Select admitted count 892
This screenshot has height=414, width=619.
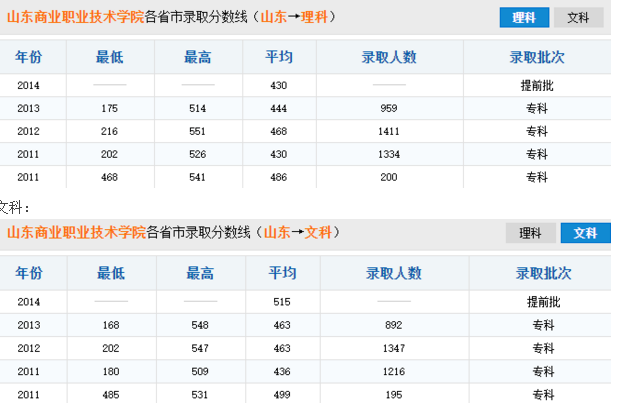click(x=394, y=325)
